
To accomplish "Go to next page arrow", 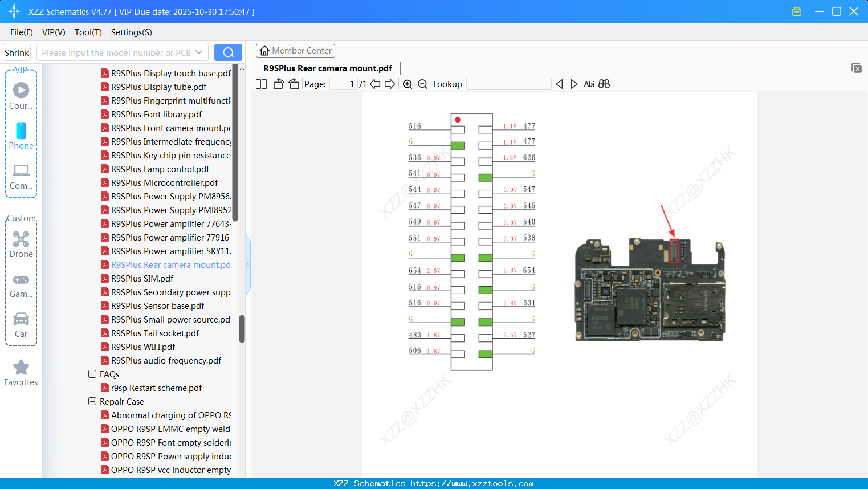I will (x=390, y=84).
